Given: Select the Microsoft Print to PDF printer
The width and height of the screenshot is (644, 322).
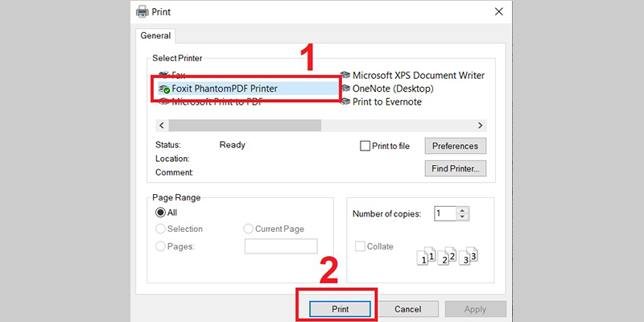Looking at the screenshot, I should (x=217, y=102).
